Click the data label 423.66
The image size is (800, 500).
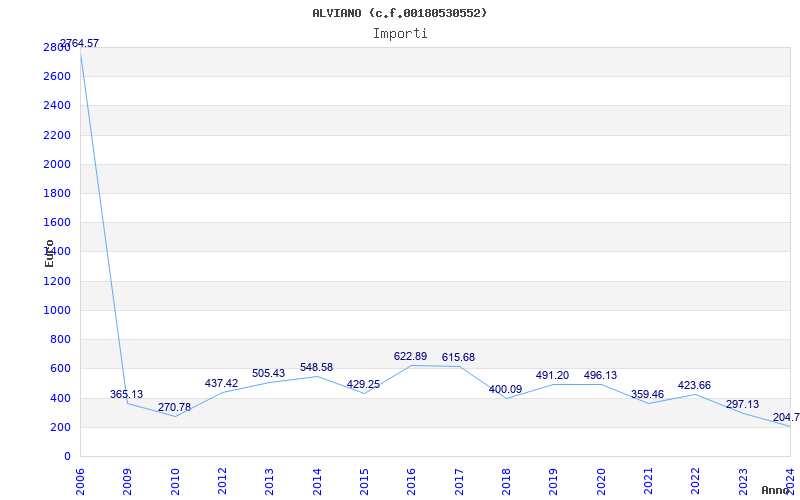694,385
